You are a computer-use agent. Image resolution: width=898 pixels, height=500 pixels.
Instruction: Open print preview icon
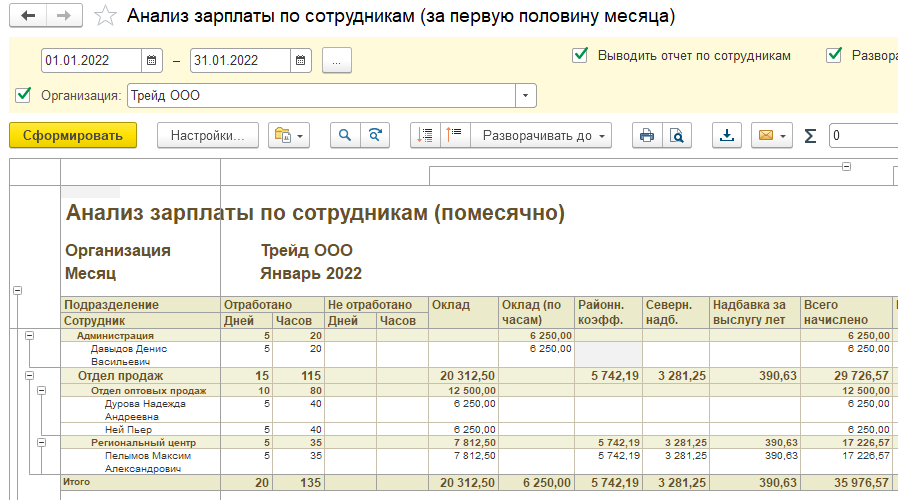677,136
